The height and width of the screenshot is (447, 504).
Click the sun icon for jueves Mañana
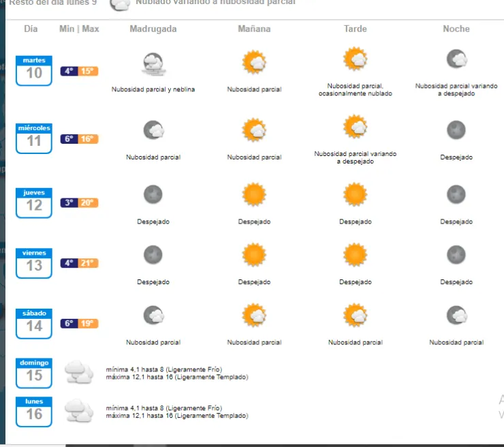point(254,195)
